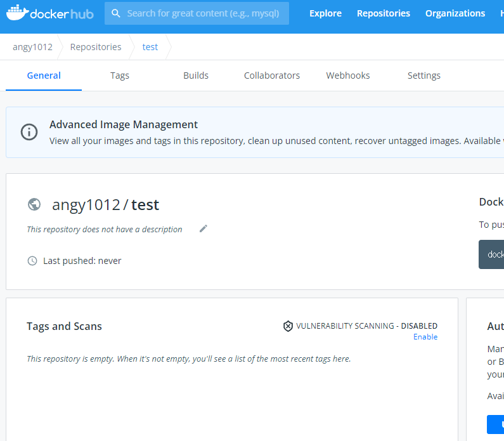This screenshot has height=441, width=504.
Task: Open the Settings tab
Action: tap(423, 76)
